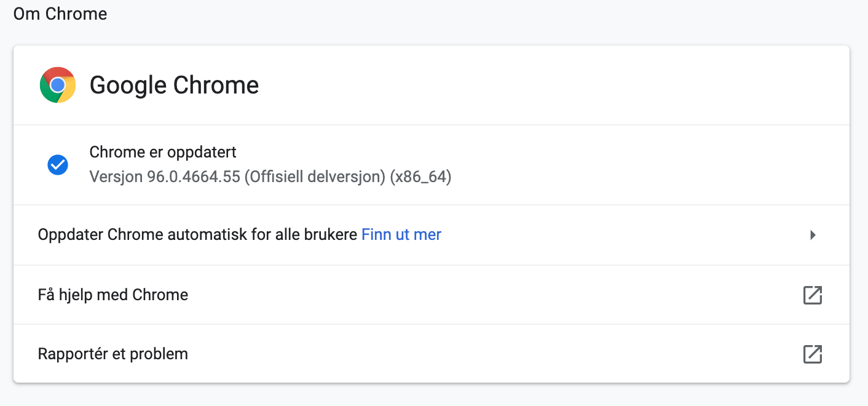Select the Rapportér et problem entry
The height and width of the screenshot is (406, 868).
[x=112, y=354]
